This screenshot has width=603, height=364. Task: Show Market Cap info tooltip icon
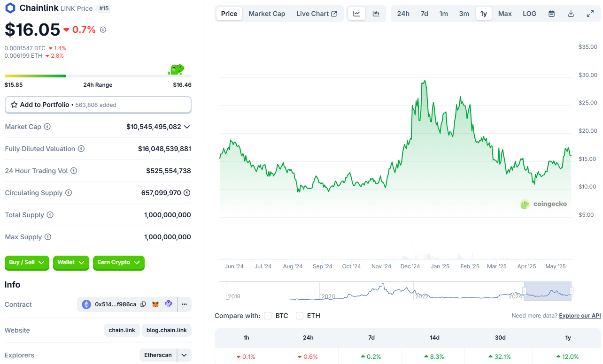[x=47, y=127]
